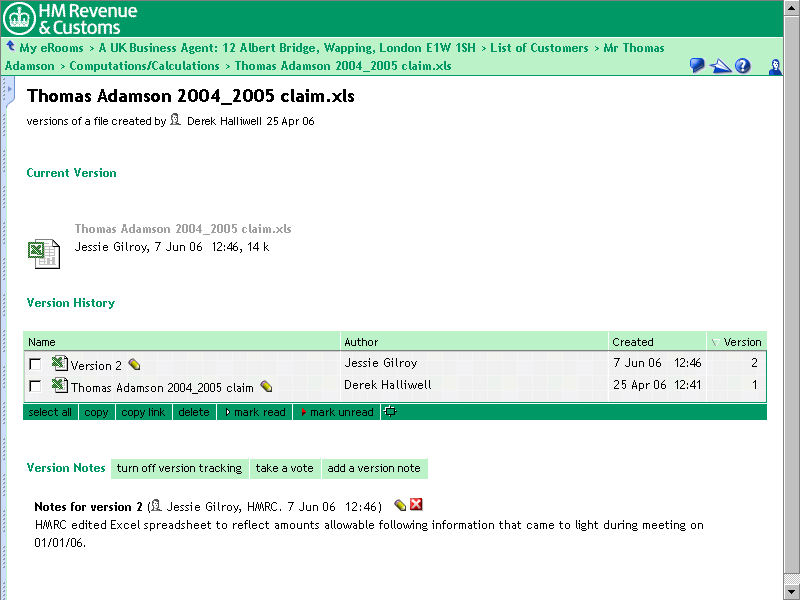Image resolution: width=800 pixels, height=600 pixels.
Task: Open the help question mark icon
Action: (742, 66)
